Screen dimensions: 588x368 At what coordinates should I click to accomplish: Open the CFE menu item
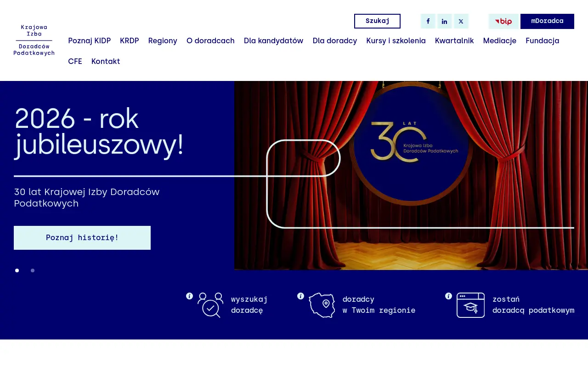(x=75, y=61)
